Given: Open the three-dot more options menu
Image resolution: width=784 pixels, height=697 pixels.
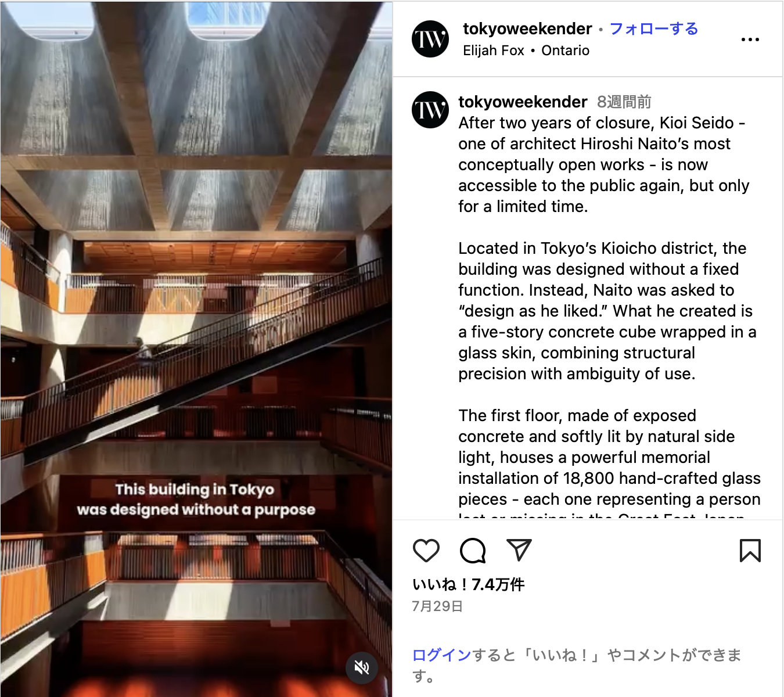Looking at the screenshot, I should point(750,39).
